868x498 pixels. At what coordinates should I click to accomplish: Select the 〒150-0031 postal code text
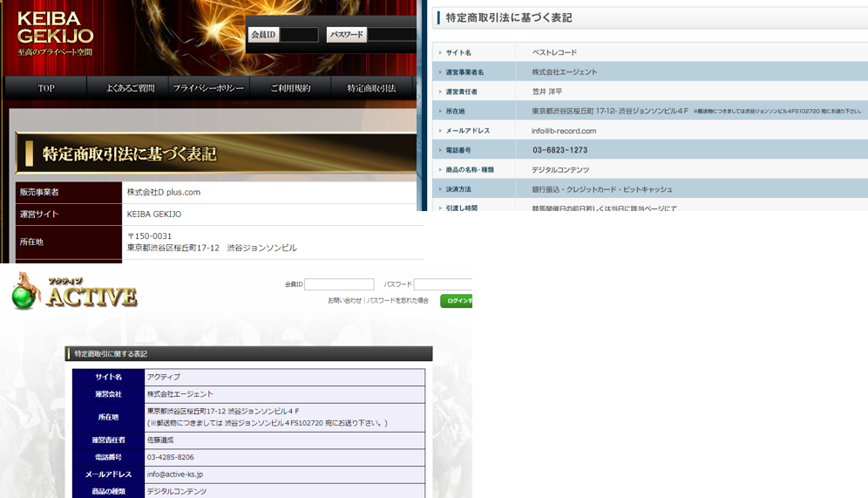tap(150, 236)
